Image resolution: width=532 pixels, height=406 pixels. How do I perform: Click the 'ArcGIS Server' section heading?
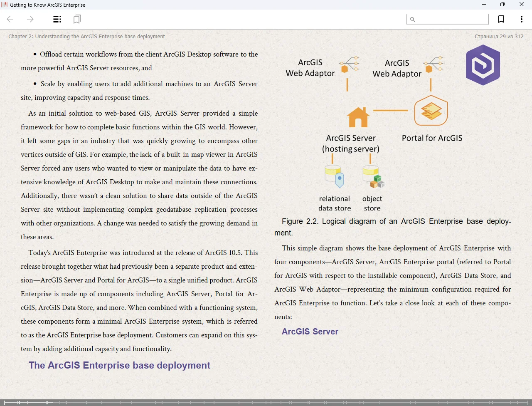click(310, 332)
